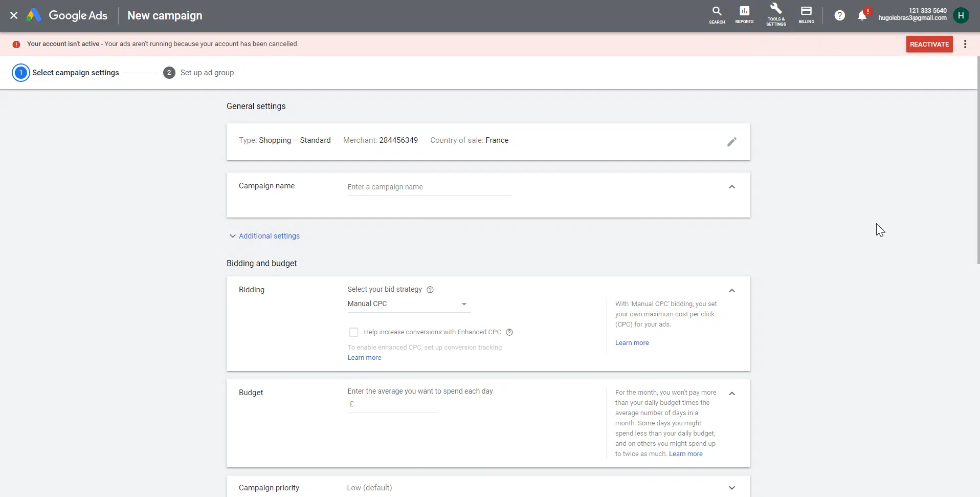Viewport: 980px width, 497px height.
Task: Open the Reports icon
Action: tap(744, 14)
